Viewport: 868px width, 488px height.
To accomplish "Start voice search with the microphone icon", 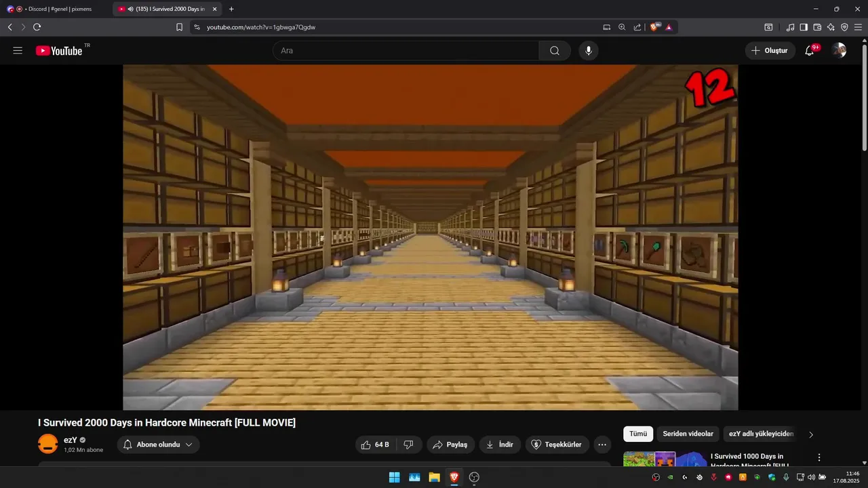I will coord(589,51).
